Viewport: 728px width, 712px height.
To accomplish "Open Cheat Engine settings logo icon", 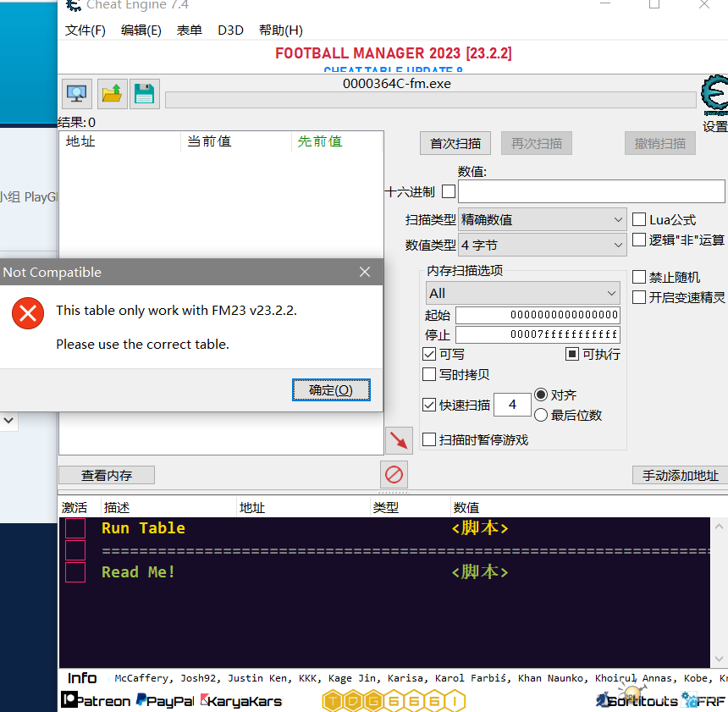I will click(715, 95).
